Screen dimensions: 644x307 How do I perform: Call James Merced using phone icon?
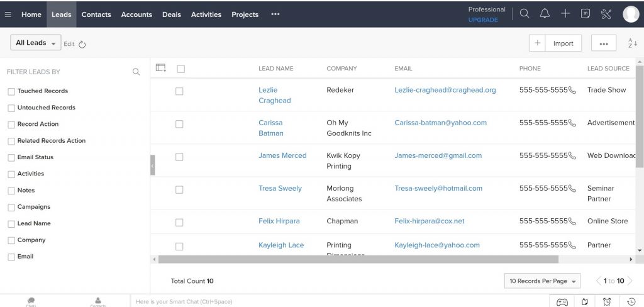coord(572,156)
